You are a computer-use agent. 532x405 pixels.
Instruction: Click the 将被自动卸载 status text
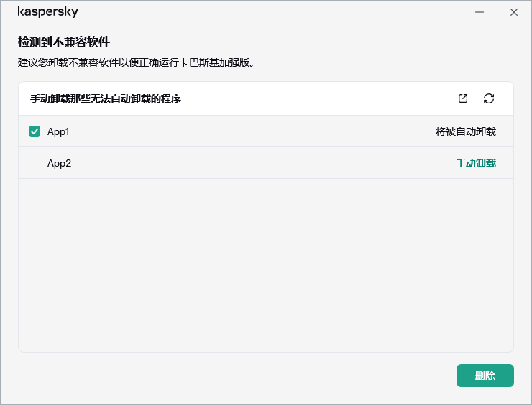pos(465,131)
